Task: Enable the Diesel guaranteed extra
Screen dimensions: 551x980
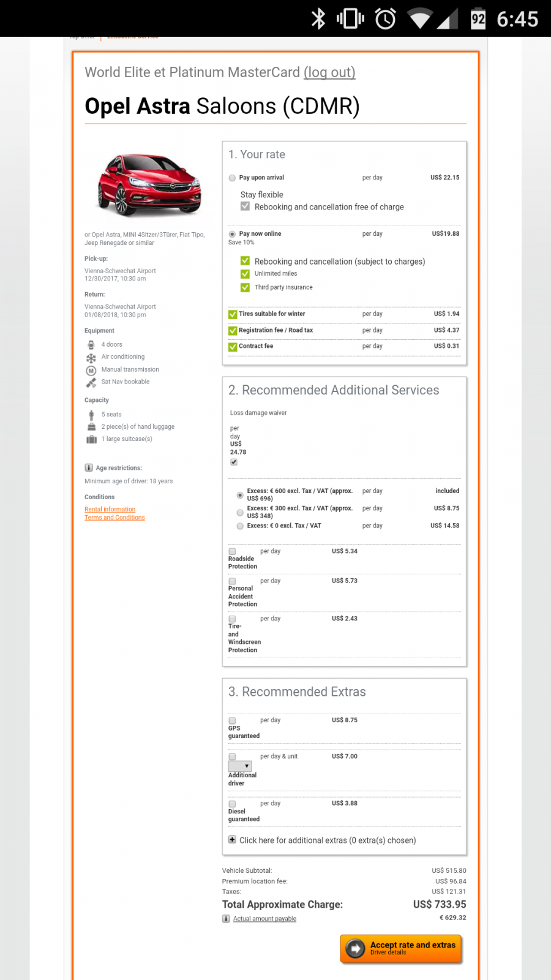Action: [x=232, y=804]
